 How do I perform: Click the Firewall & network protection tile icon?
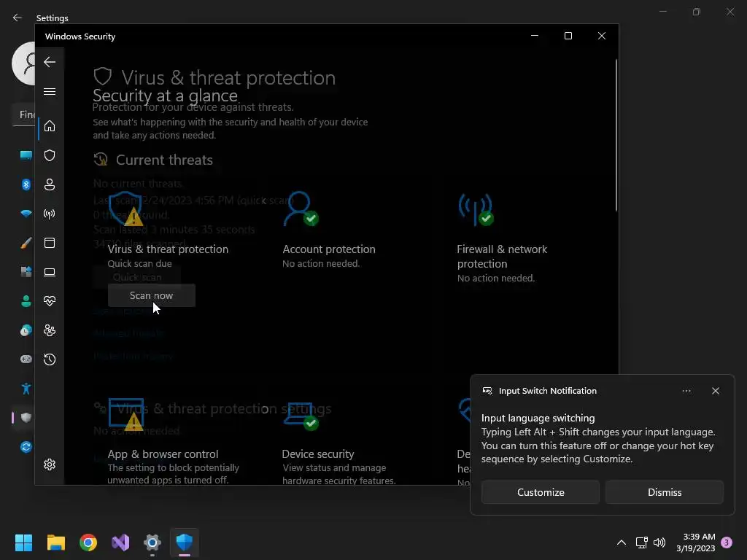pos(476,209)
